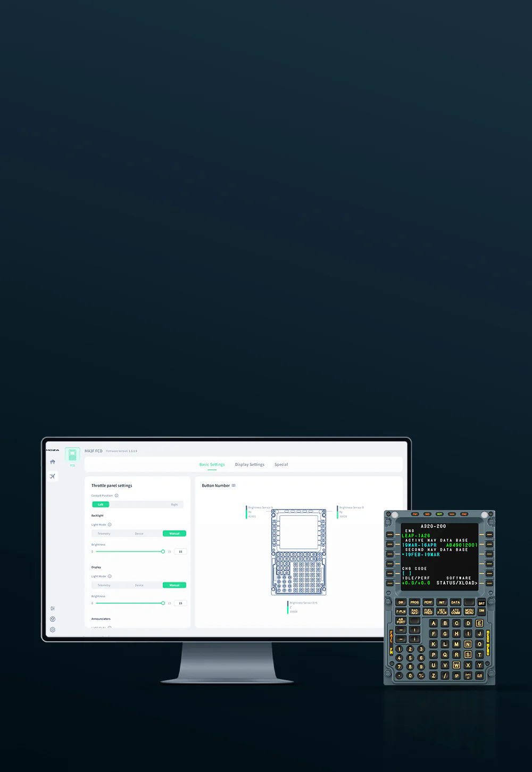Select the Basic Settings tab

click(x=212, y=465)
